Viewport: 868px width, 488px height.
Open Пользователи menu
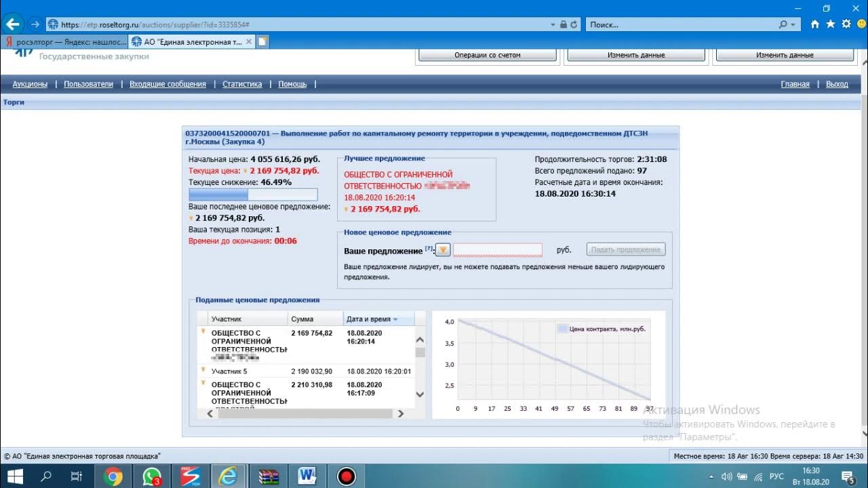pyautogui.click(x=88, y=84)
